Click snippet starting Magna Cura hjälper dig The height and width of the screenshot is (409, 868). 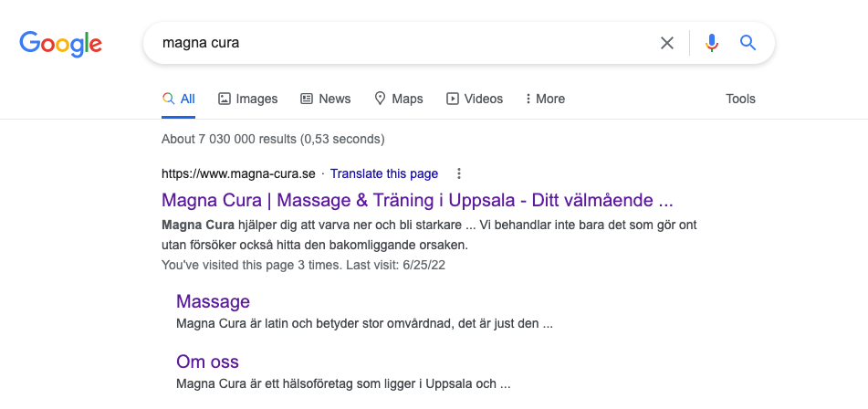pos(429,235)
